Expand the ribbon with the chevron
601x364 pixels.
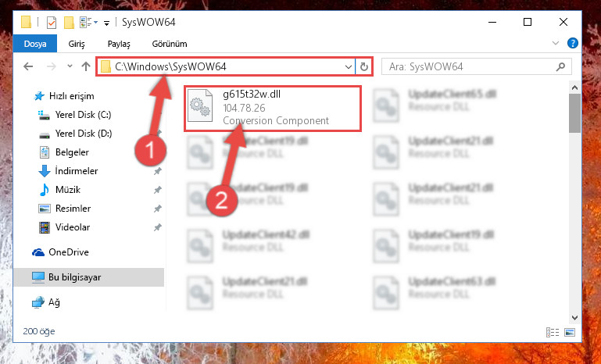pos(556,43)
